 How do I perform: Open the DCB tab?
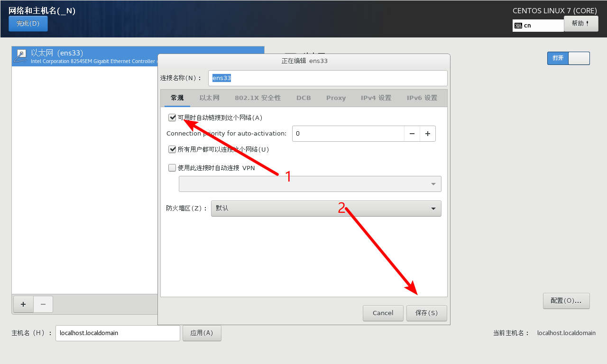click(x=303, y=98)
